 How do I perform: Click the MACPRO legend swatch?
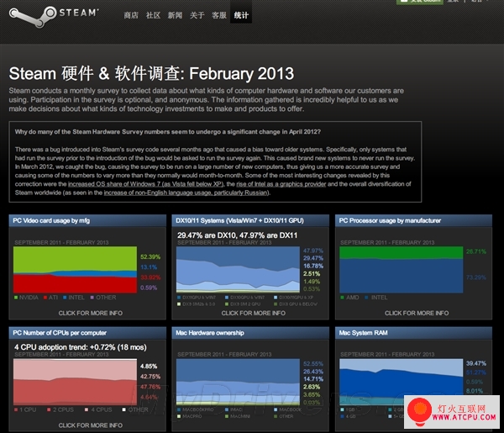(x=179, y=416)
